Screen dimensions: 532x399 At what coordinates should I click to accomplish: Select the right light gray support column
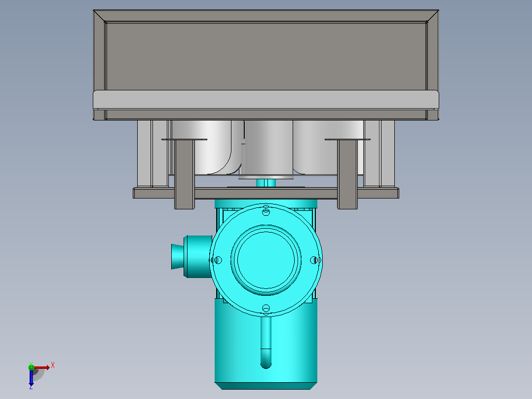tap(379, 154)
